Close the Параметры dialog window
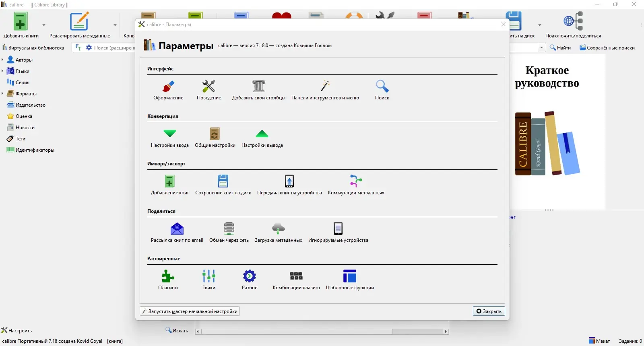The image size is (644, 346). [x=503, y=24]
